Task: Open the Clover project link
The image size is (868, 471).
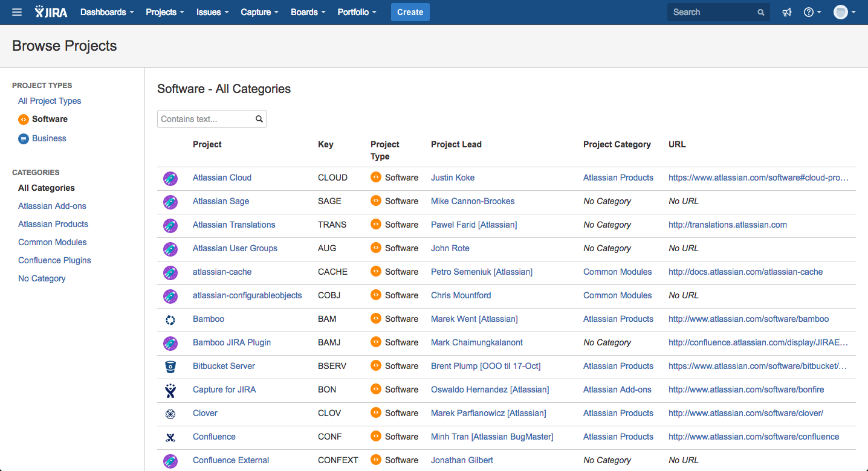Action: pos(205,413)
